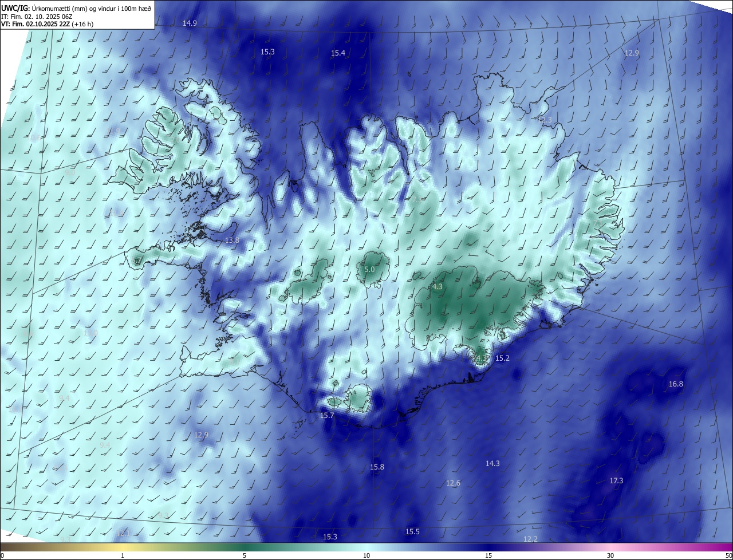
Task: Click the 13.8 value label
Action: point(232,240)
